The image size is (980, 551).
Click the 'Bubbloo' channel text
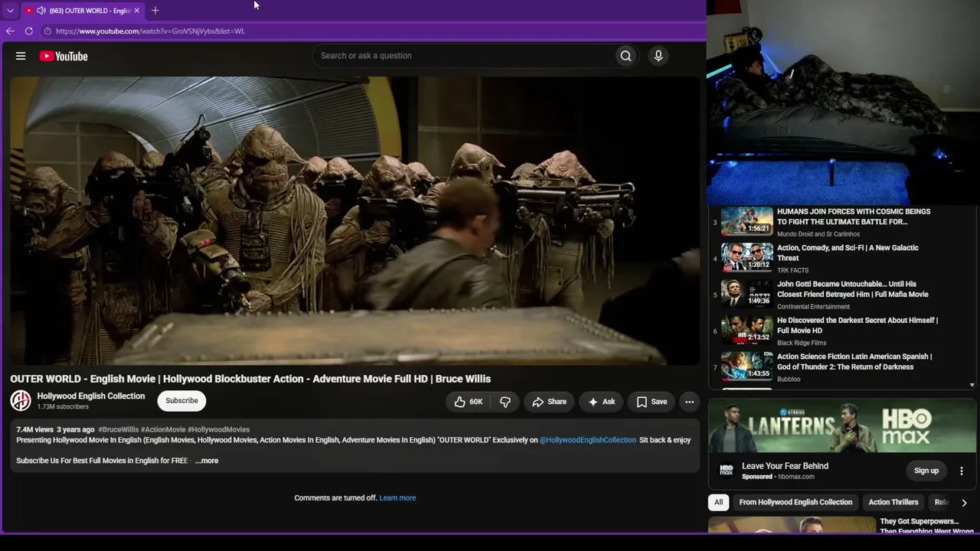tap(789, 380)
